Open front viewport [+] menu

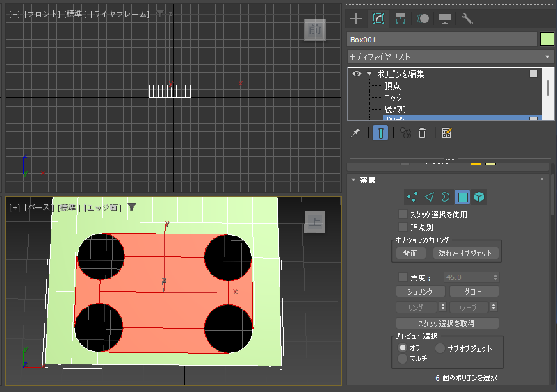15,14
